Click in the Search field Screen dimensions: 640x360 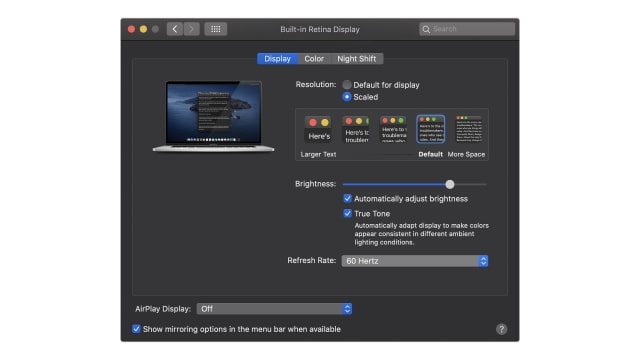[x=467, y=29]
